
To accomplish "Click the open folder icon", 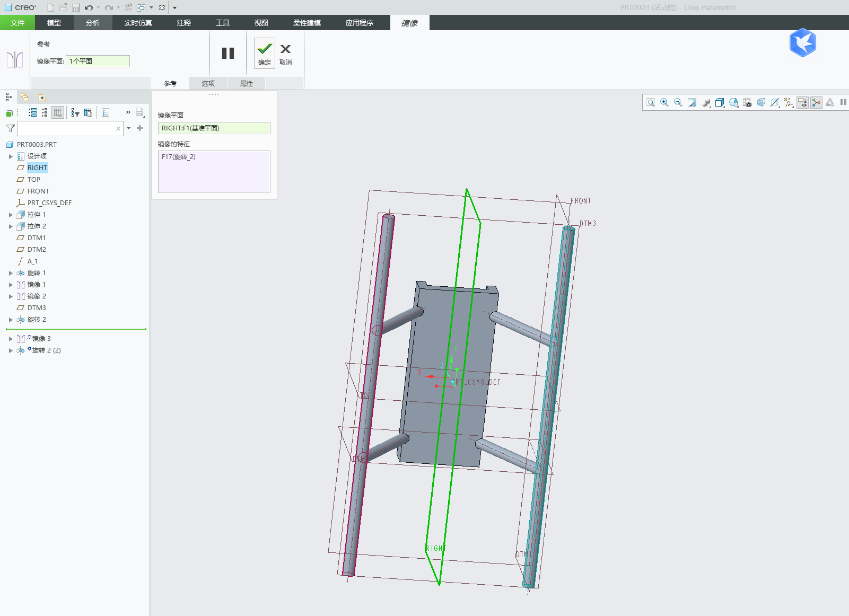I will 63,7.
